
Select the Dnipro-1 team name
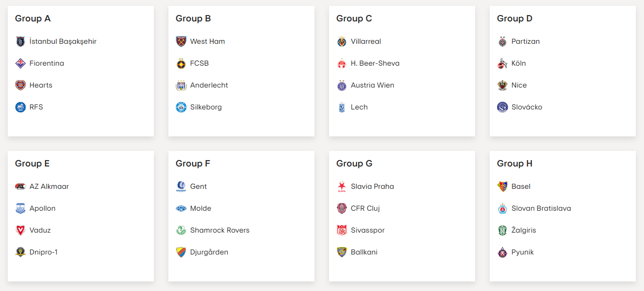click(x=43, y=252)
